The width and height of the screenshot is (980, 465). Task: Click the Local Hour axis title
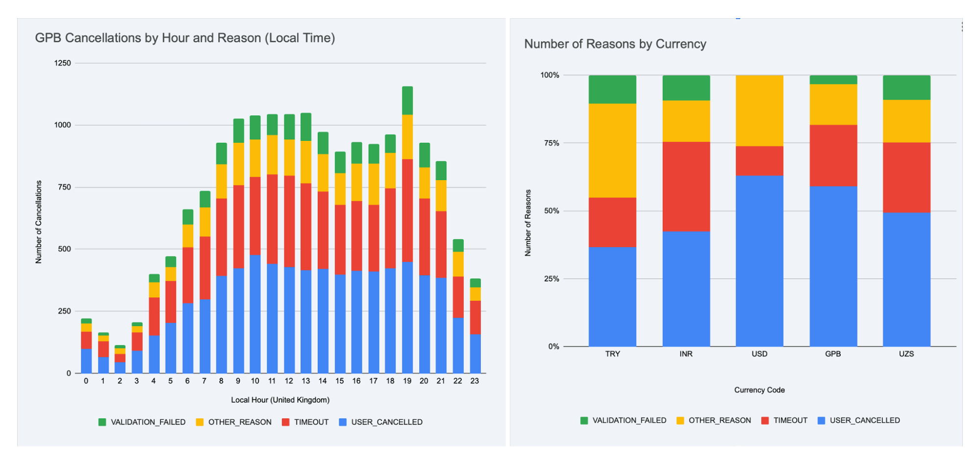tap(280, 400)
